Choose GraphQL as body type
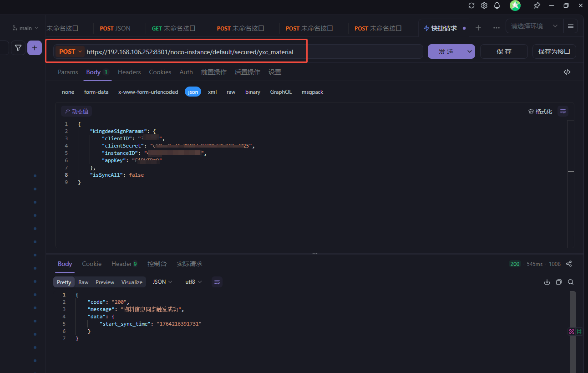This screenshot has width=588, height=373. click(281, 92)
